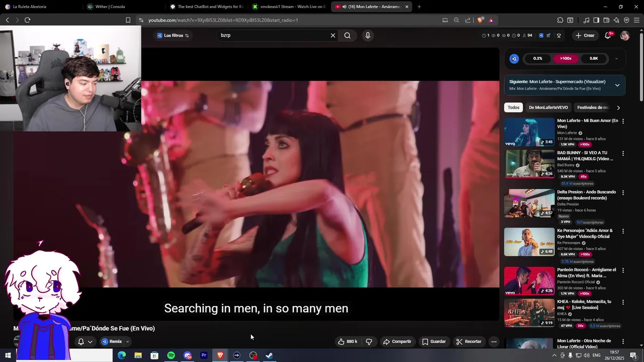Open the Remix dropdown arrow

[x=127, y=341]
